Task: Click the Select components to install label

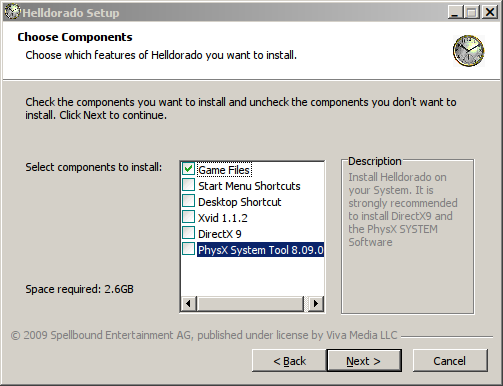Action: point(94,167)
